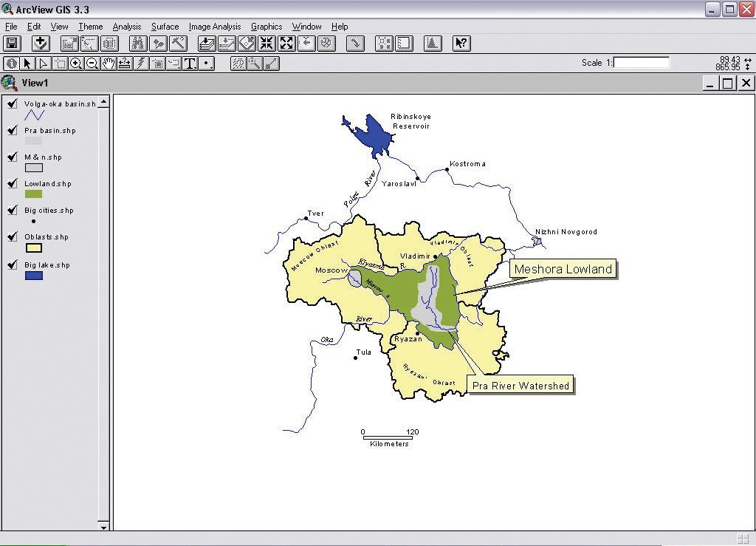Open the Theme menu

90,27
